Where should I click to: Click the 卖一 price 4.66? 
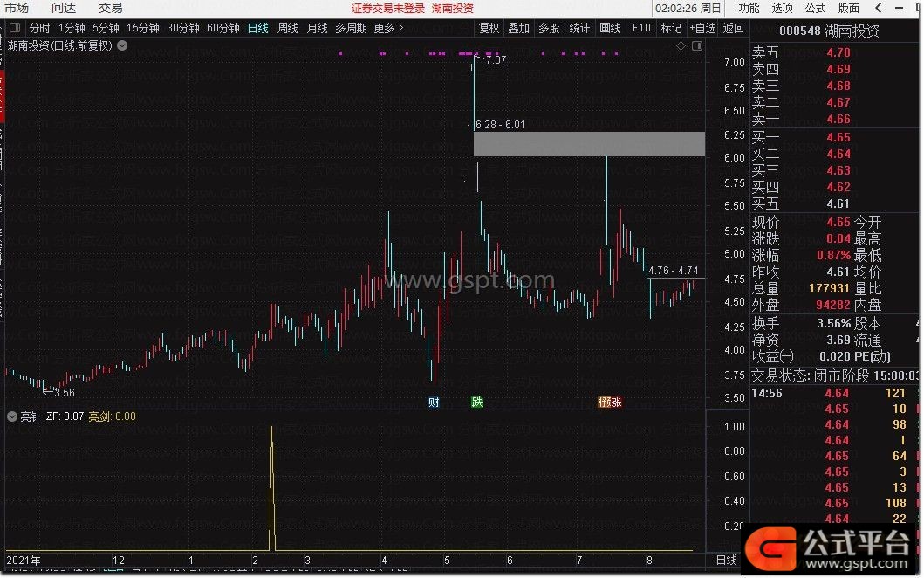point(838,119)
